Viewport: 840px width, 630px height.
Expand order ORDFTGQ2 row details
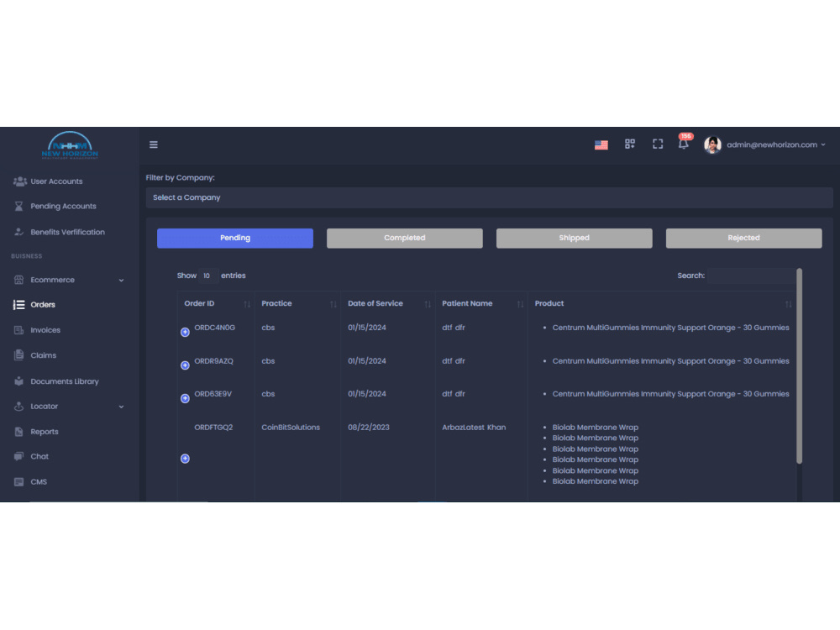[185, 459]
